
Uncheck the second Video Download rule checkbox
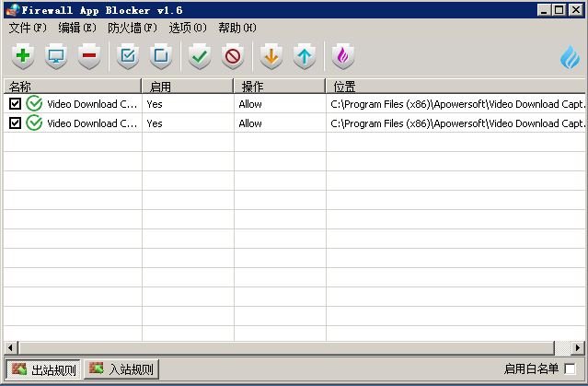click(15, 123)
